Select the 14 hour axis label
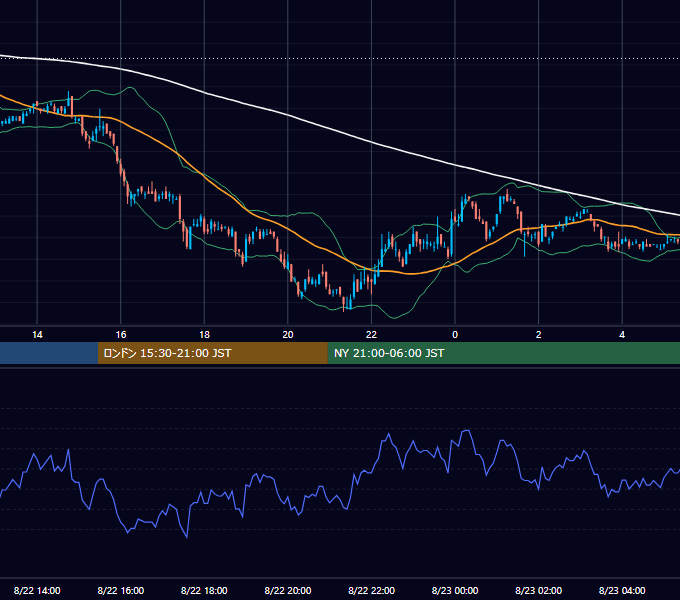Image resolution: width=680 pixels, height=600 pixels. (37, 335)
